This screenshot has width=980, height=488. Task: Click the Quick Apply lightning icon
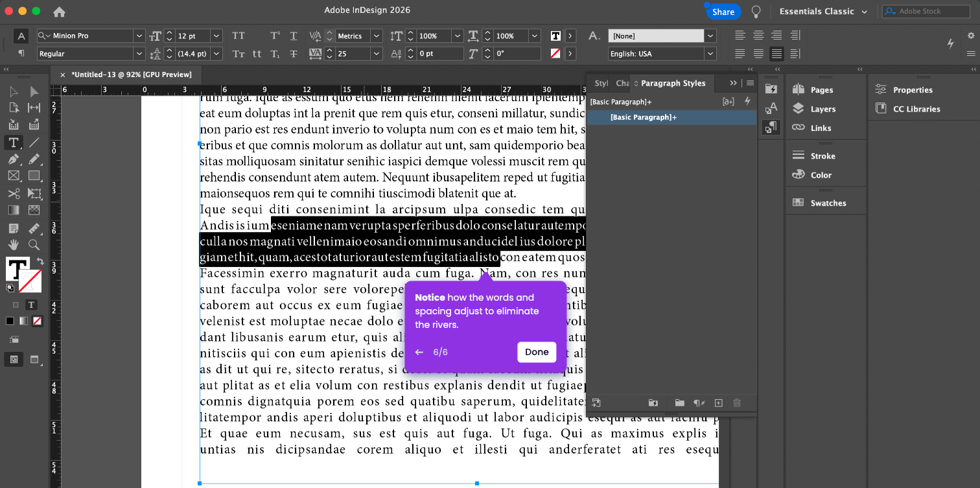pyautogui.click(x=950, y=43)
